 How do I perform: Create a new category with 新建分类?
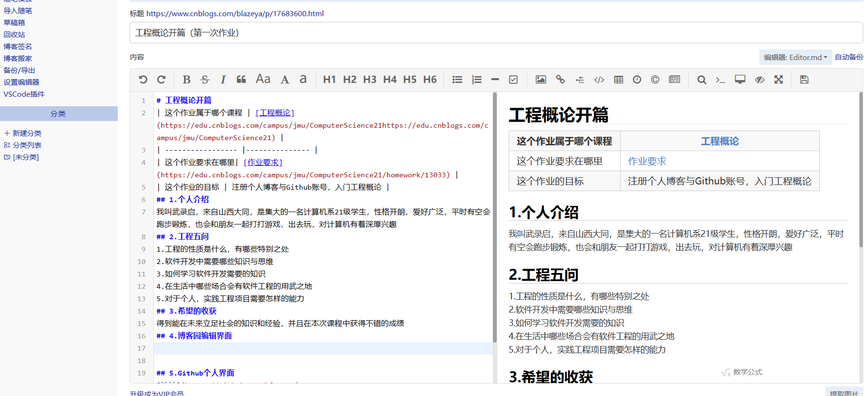coord(23,133)
